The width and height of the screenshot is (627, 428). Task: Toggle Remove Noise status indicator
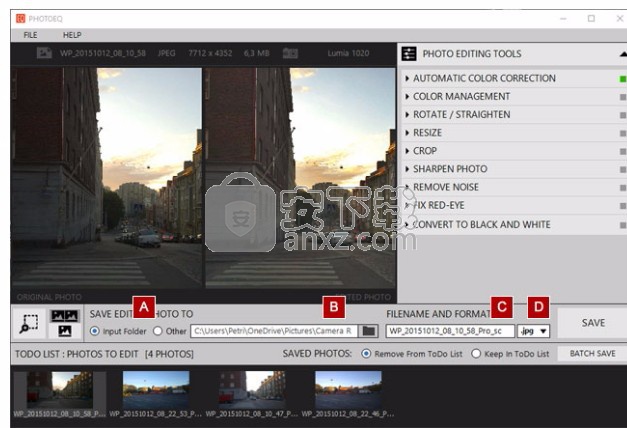(623, 188)
